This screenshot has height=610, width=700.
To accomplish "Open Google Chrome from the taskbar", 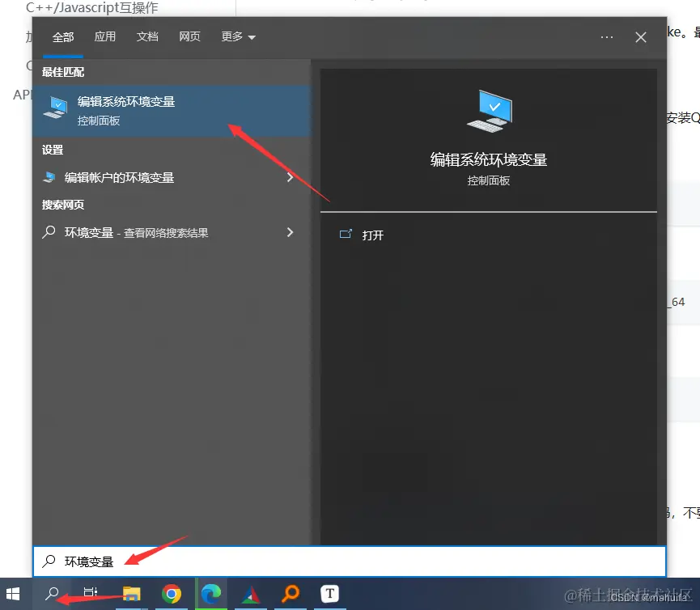I will click(172, 593).
